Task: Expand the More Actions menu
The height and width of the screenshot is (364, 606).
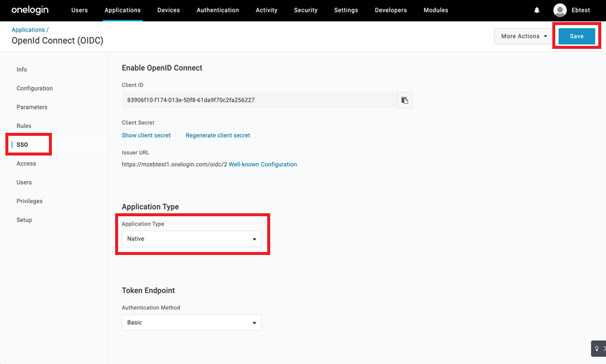Action: click(x=524, y=36)
